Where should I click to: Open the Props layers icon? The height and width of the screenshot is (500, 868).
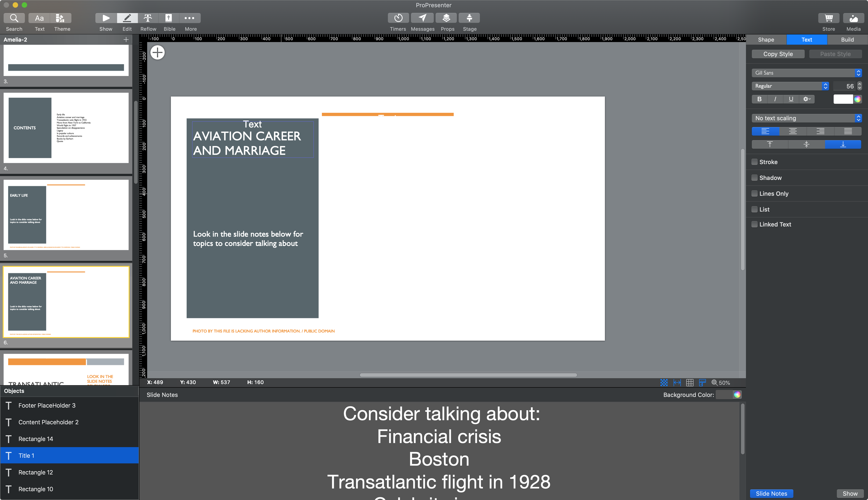(446, 18)
